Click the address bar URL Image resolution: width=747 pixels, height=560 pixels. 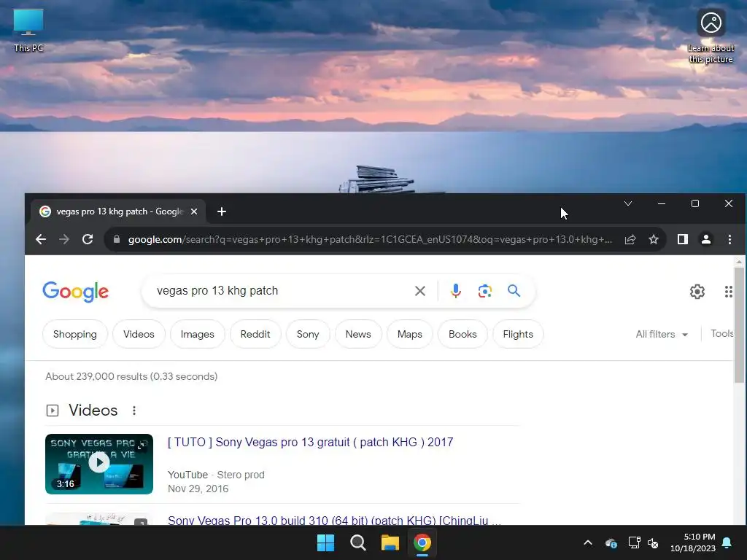(370, 239)
